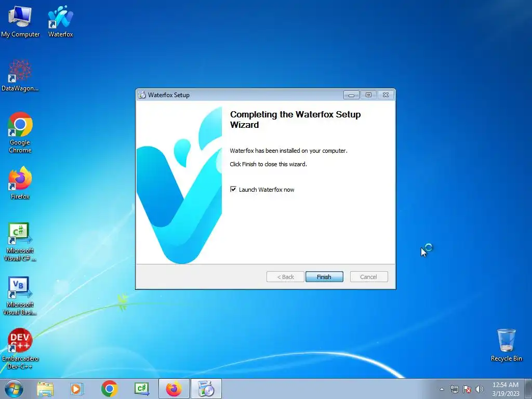This screenshot has height=399, width=532.
Task: Select the Recycle Bin icon
Action: (x=506, y=345)
